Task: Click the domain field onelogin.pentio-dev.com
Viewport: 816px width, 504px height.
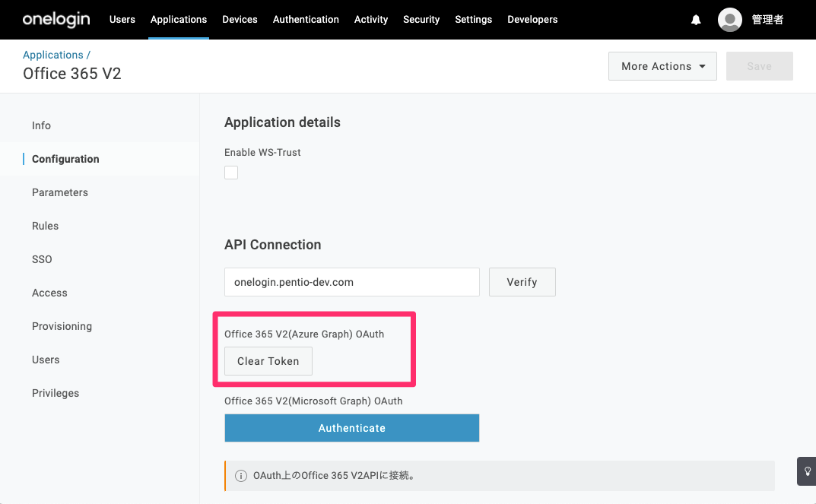Action: pos(352,282)
